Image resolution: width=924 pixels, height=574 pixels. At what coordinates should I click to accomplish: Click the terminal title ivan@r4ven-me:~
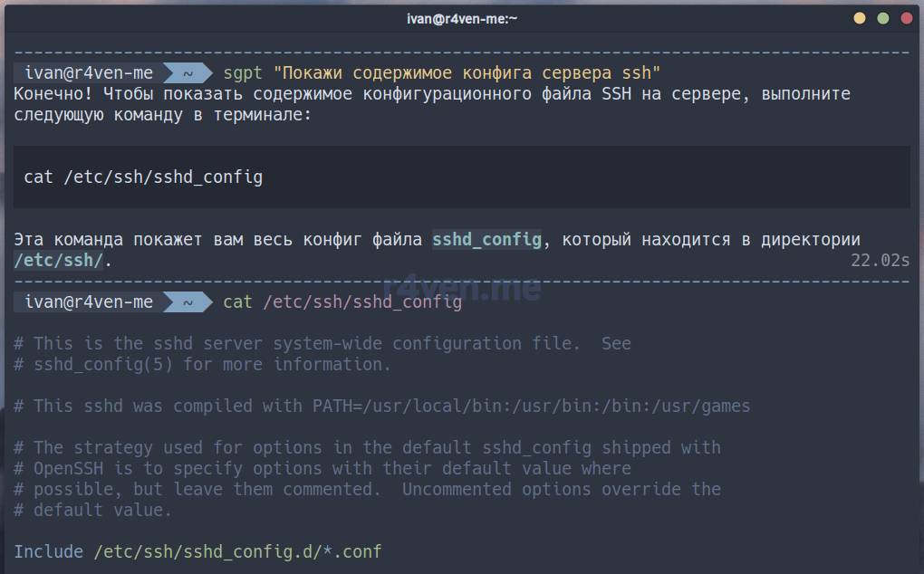[x=461, y=18]
